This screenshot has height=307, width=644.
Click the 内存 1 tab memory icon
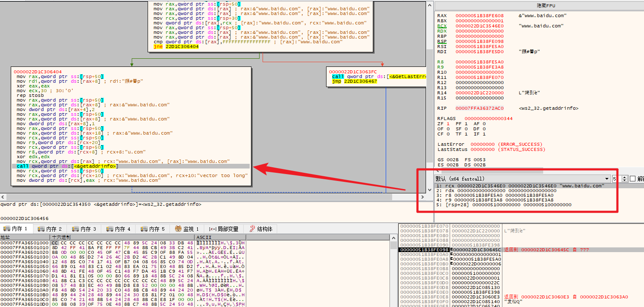6,229
